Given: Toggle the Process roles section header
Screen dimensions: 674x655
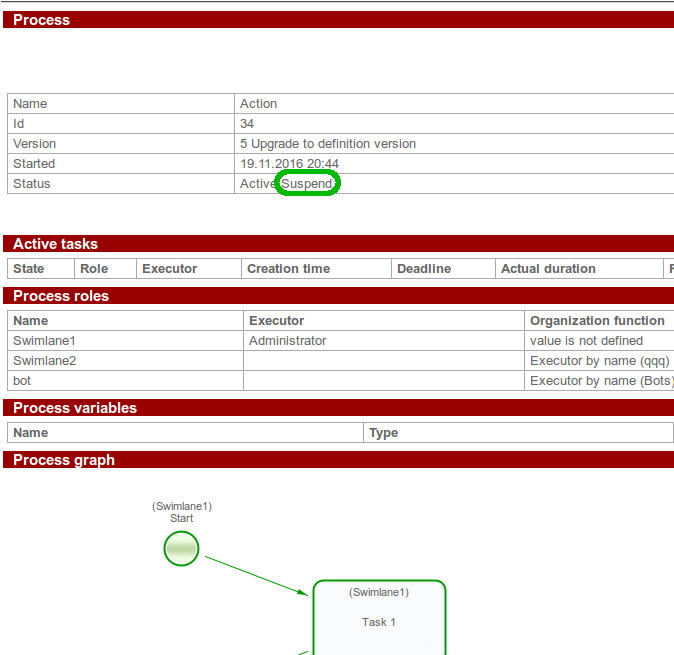Looking at the screenshot, I should [x=61, y=296].
